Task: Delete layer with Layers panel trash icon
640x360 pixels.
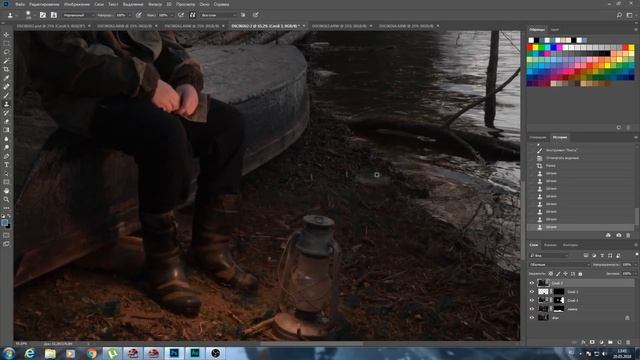Action: pyautogui.click(x=628, y=342)
